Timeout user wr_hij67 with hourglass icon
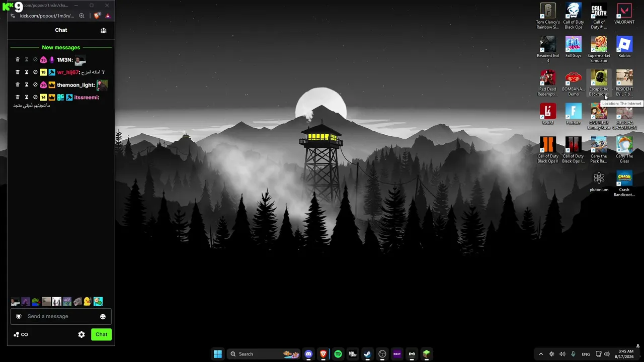The height and width of the screenshot is (362, 644). coord(27,72)
